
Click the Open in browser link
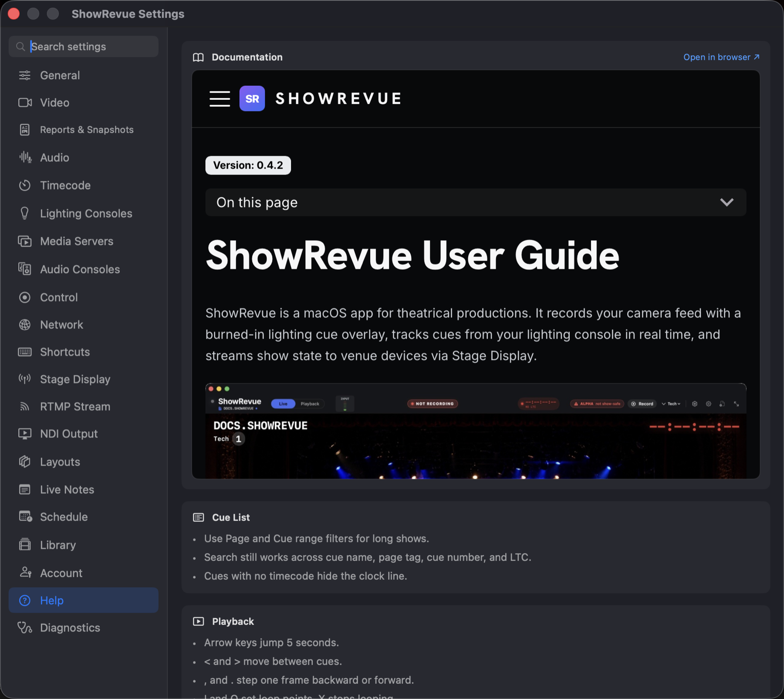point(721,57)
